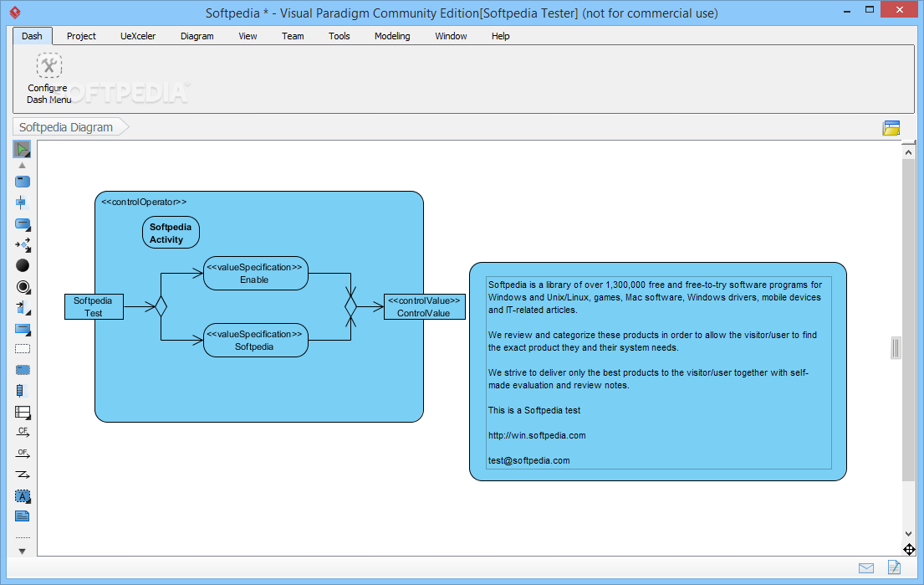This screenshot has height=585, width=924.
Task: Open the Help menu
Action: tap(500, 36)
